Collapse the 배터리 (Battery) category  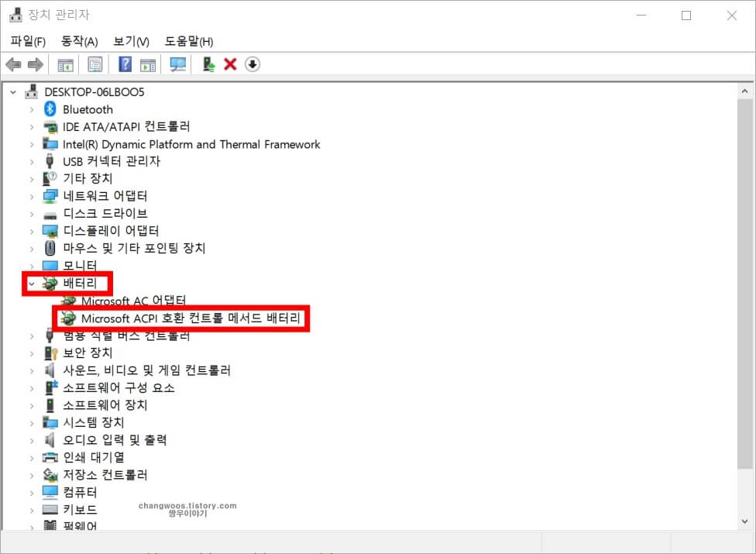29,284
